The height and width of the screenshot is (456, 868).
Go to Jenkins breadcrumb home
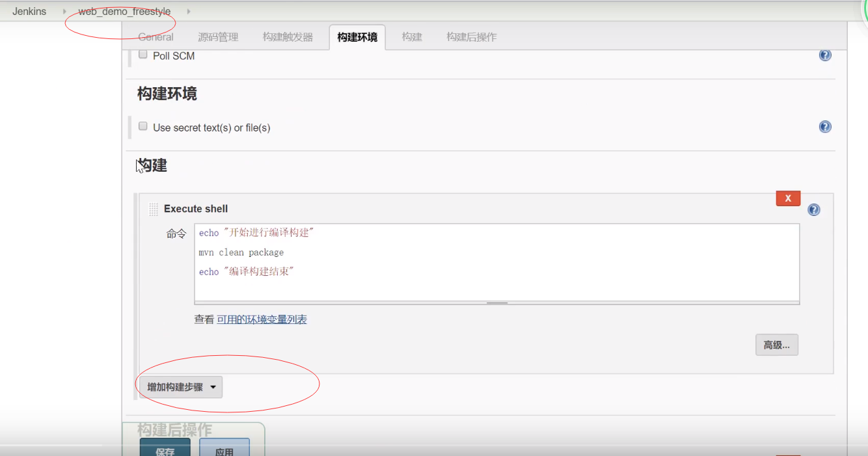coord(29,11)
